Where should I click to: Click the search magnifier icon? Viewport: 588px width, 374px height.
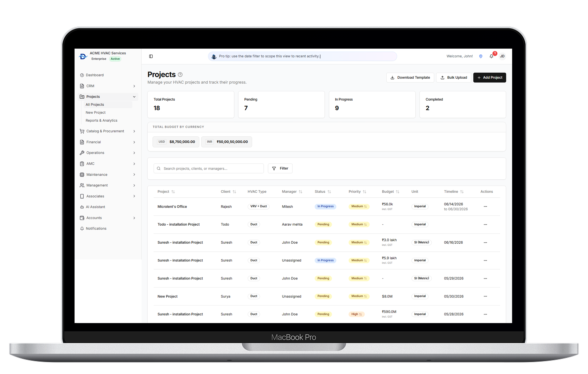159,169
